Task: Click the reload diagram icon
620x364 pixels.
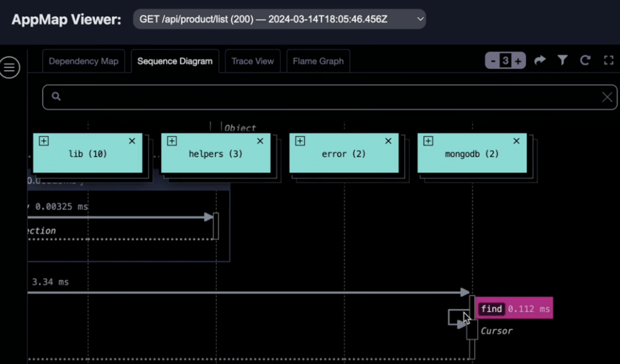Action: pyautogui.click(x=585, y=60)
